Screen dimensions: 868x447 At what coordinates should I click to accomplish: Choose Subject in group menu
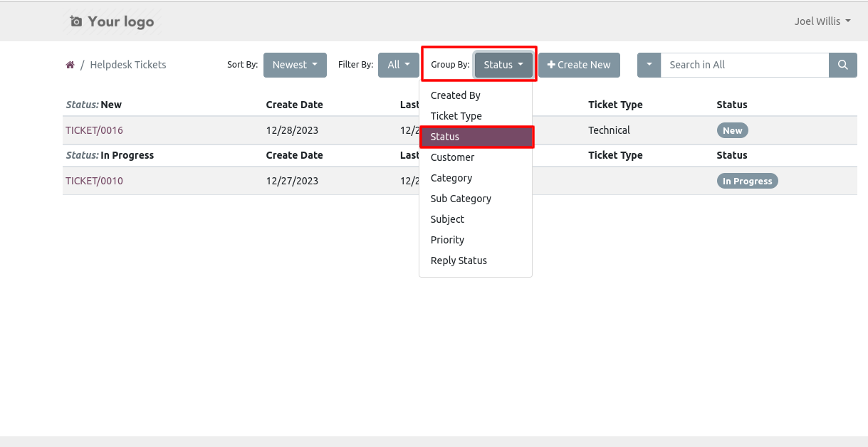point(476,219)
